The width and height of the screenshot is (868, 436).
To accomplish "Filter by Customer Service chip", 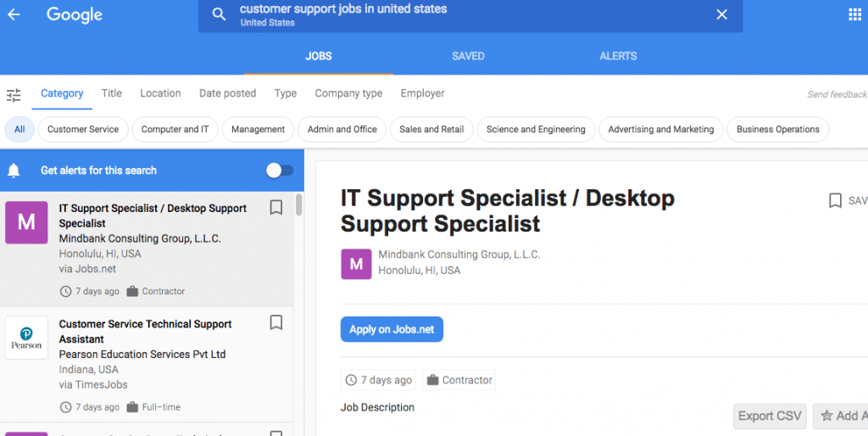I will pos(83,130).
